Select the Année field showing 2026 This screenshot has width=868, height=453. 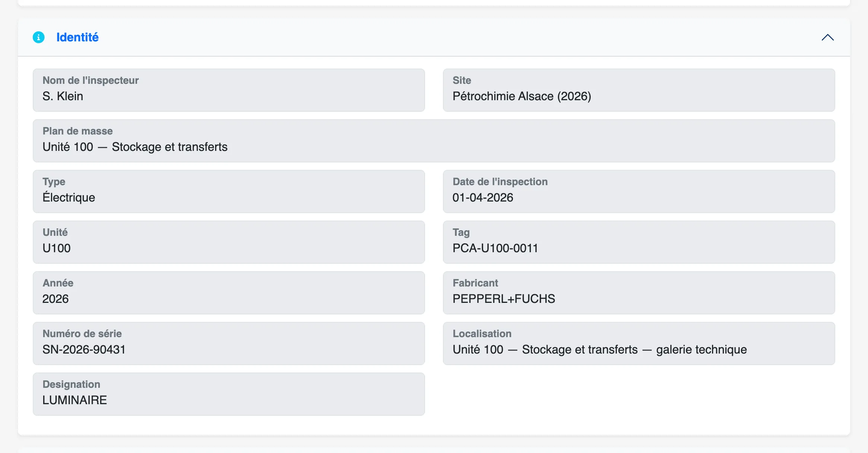coord(229,293)
